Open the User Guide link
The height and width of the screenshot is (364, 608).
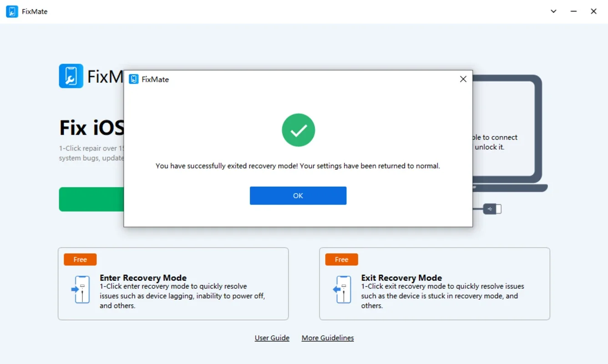272,338
